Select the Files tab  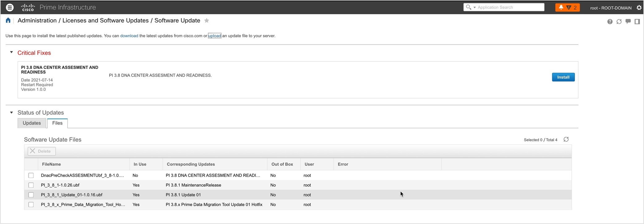click(x=57, y=123)
